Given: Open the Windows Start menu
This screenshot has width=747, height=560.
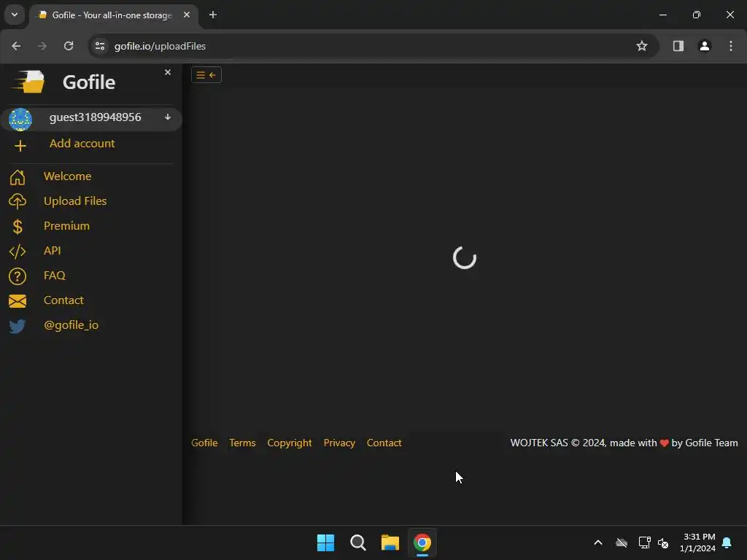Looking at the screenshot, I should point(326,542).
